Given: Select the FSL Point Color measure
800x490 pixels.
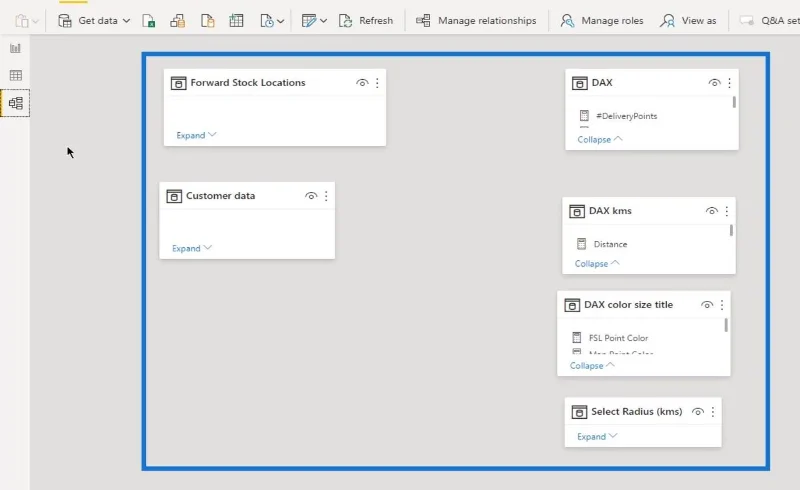Looking at the screenshot, I should [618, 338].
